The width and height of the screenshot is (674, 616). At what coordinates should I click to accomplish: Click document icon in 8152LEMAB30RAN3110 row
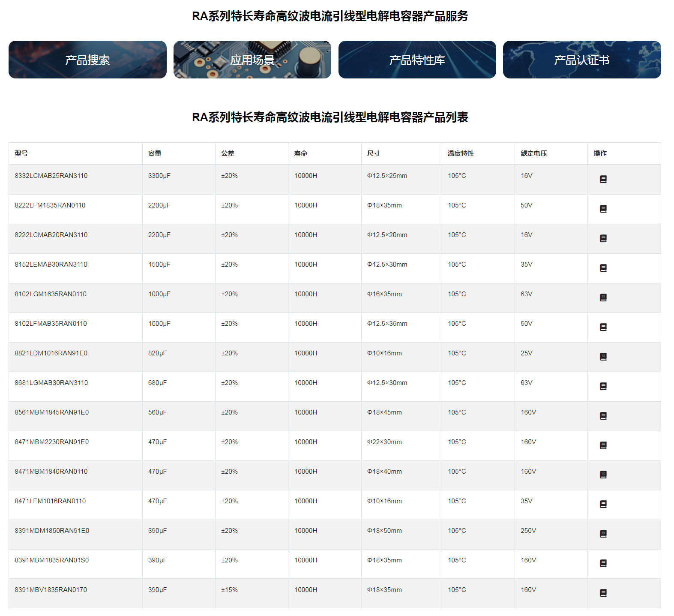coord(603,268)
